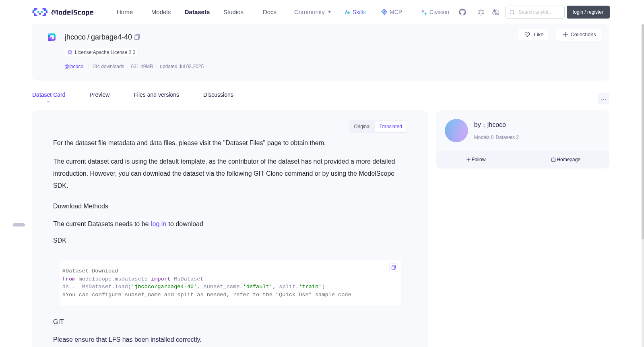Image resolution: width=644 pixels, height=347 pixels.
Task: Open the Datasets navigation item
Action: (x=197, y=12)
